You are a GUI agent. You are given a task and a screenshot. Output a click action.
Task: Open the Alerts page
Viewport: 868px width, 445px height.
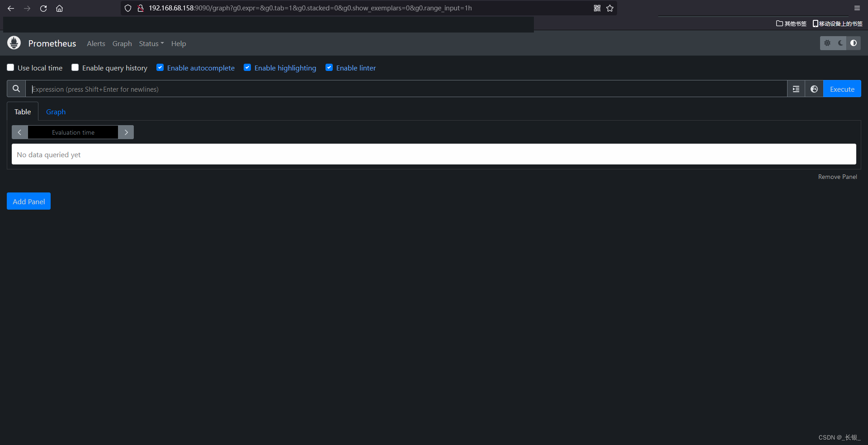click(96, 43)
